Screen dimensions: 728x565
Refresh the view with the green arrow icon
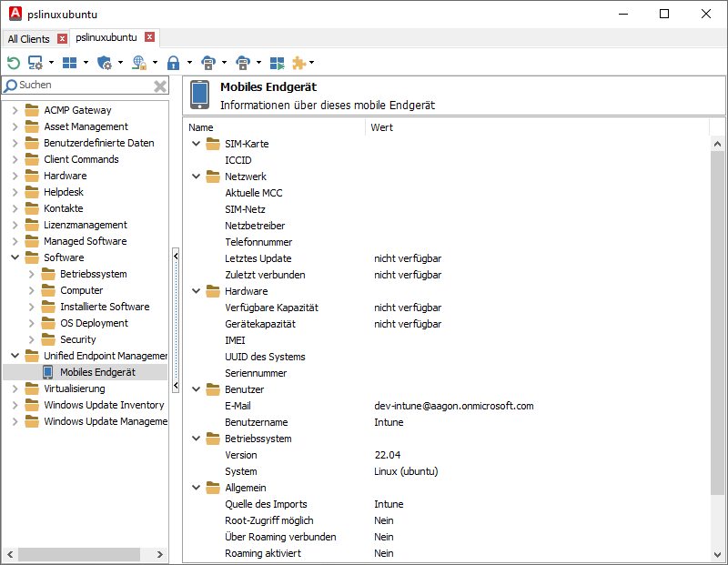click(14, 62)
